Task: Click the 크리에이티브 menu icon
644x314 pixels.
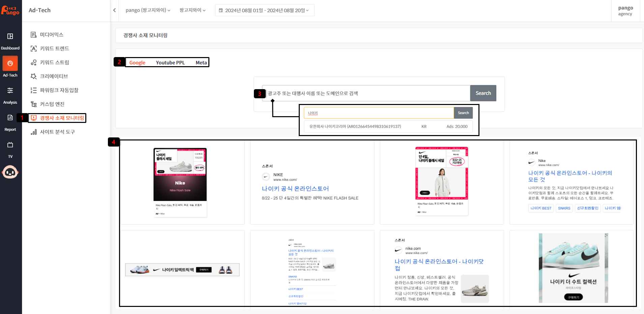Action: (x=34, y=76)
